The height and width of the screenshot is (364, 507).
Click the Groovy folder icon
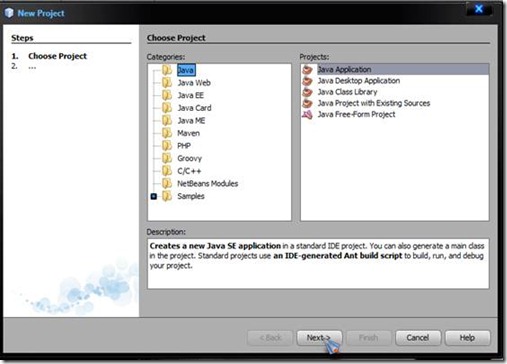pyautogui.click(x=167, y=158)
